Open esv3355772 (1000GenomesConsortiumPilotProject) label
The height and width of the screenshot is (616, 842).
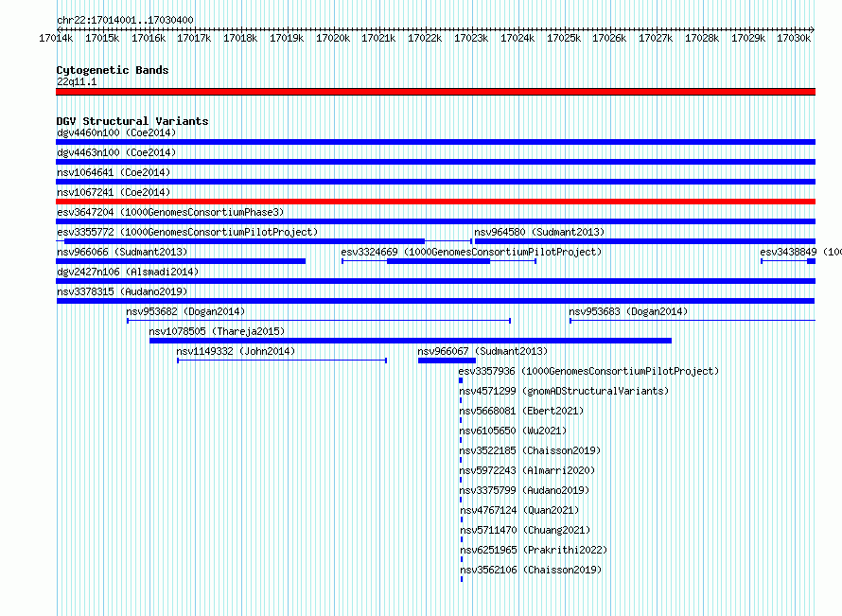(x=187, y=232)
